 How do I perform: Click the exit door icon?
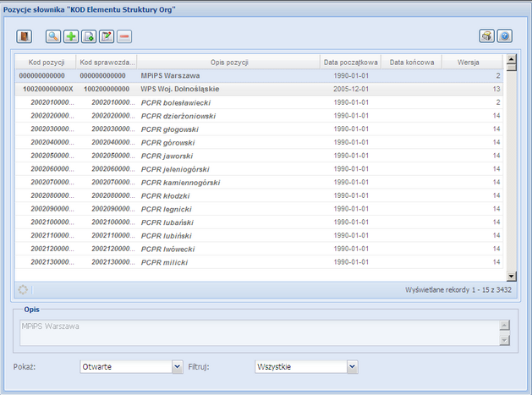tap(25, 36)
